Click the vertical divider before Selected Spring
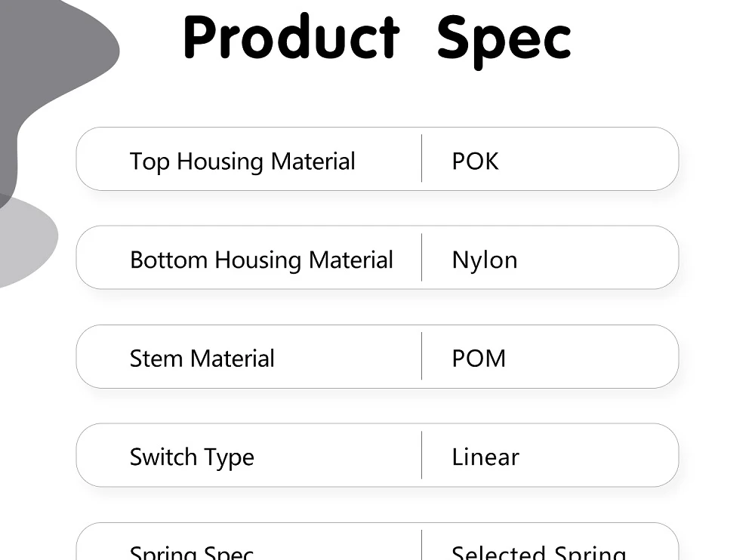Viewport: 755px width, 560px height. 421,546
